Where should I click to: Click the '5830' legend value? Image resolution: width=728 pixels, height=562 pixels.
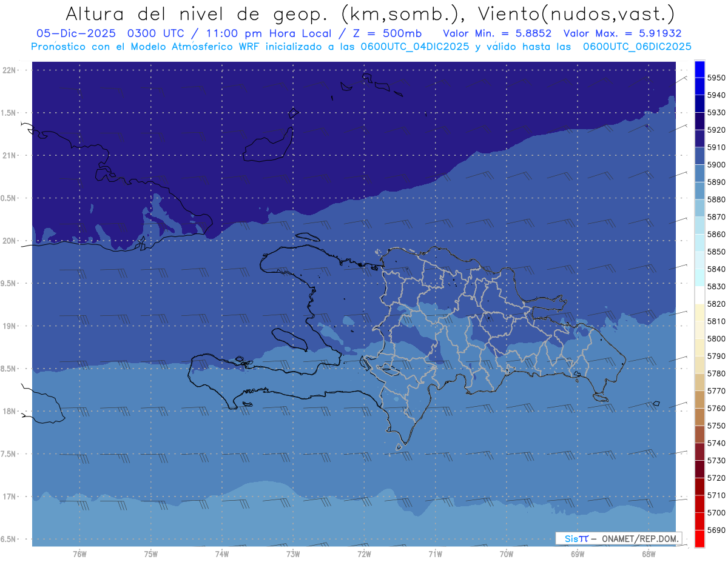tap(716, 287)
